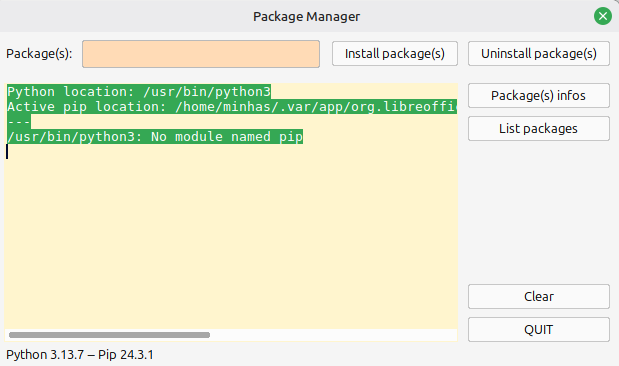The image size is (619, 366).
Task: Click Install package(s) button
Action: point(395,54)
